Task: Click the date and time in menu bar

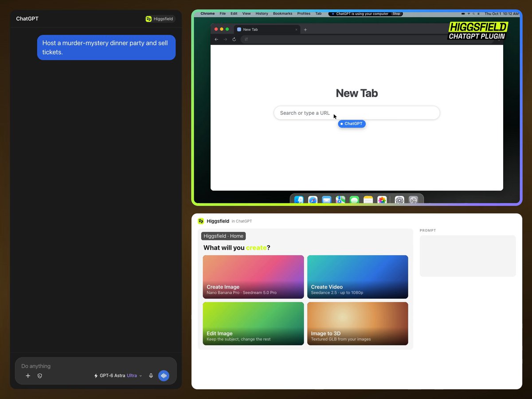Action: (x=501, y=14)
